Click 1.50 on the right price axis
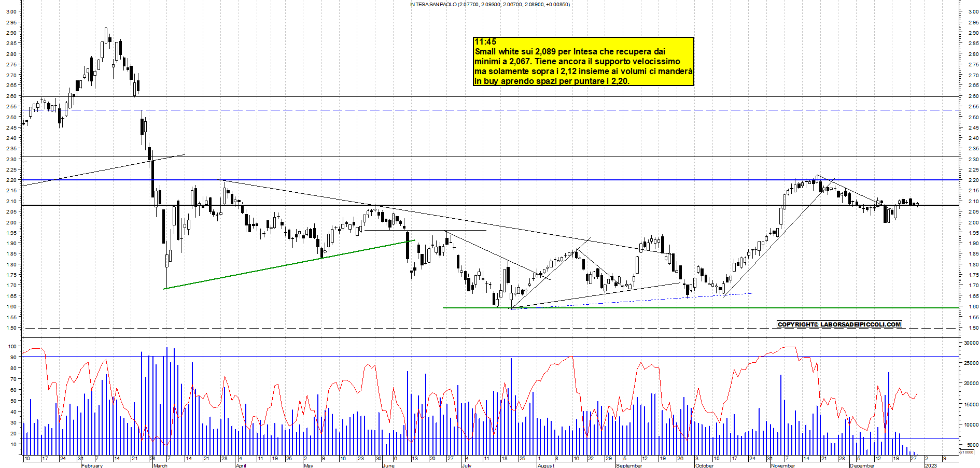 tap(973, 328)
